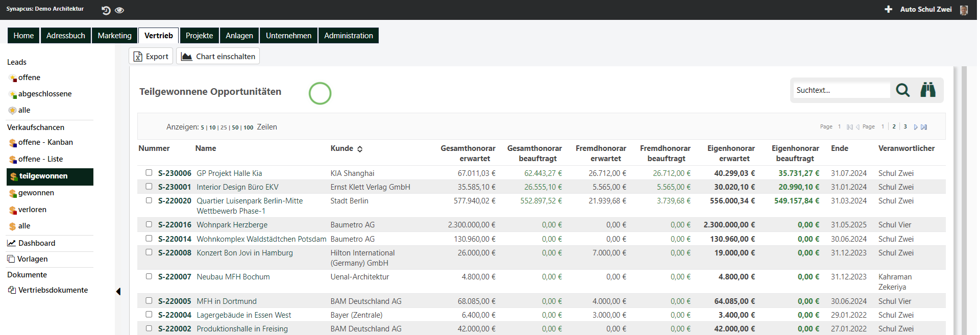Open the Administration tab

(x=348, y=36)
